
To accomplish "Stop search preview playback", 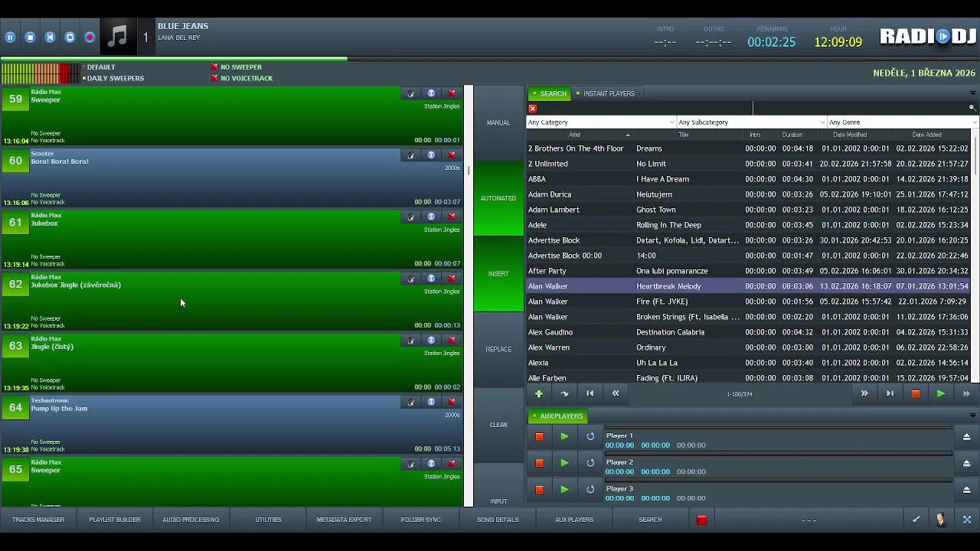I will point(915,394).
